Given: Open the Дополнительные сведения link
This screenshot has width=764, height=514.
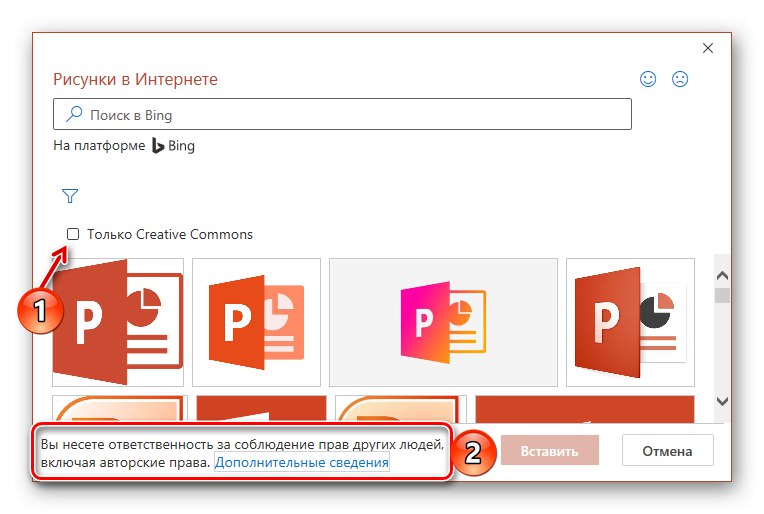Looking at the screenshot, I should click(x=302, y=462).
